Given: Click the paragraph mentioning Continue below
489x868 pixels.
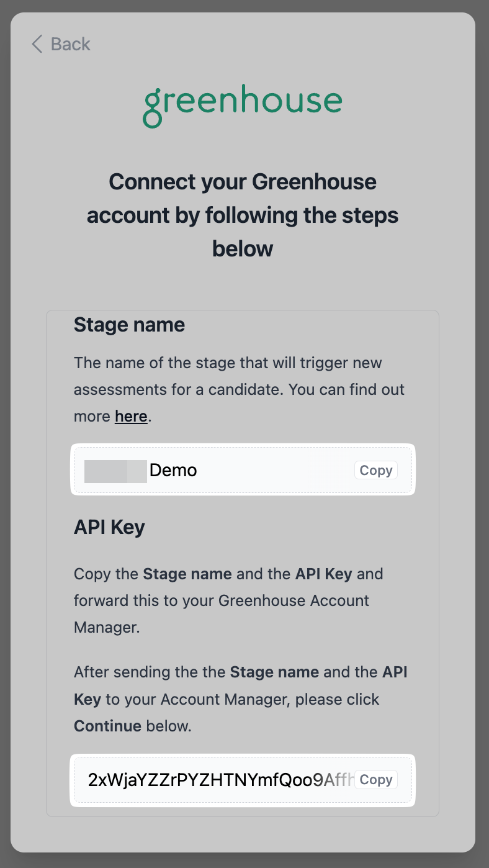Looking at the screenshot, I should pyautogui.click(x=241, y=699).
